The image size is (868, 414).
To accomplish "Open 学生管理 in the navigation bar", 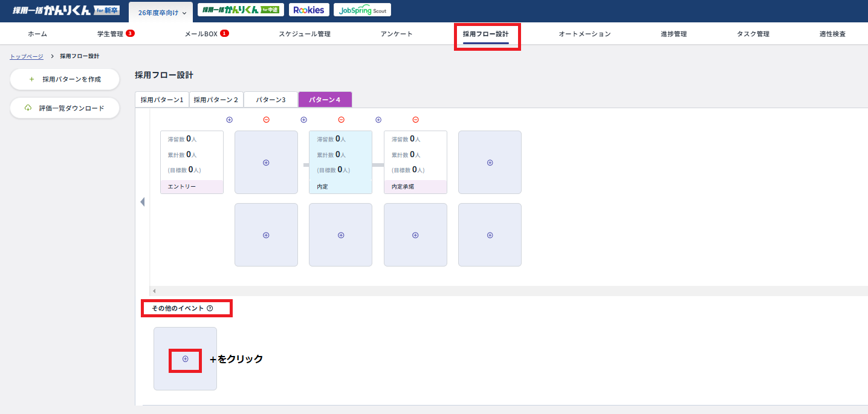I will pos(110,34).
